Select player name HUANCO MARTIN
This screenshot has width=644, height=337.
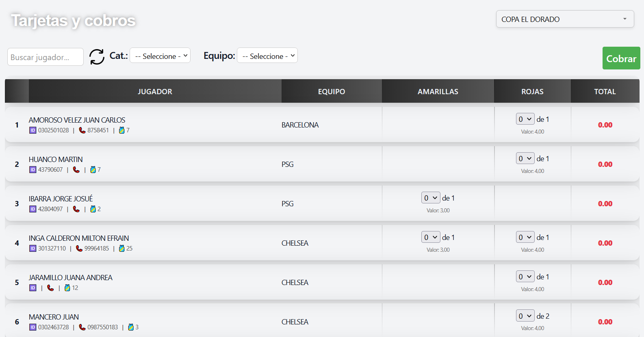click(56, 160)
